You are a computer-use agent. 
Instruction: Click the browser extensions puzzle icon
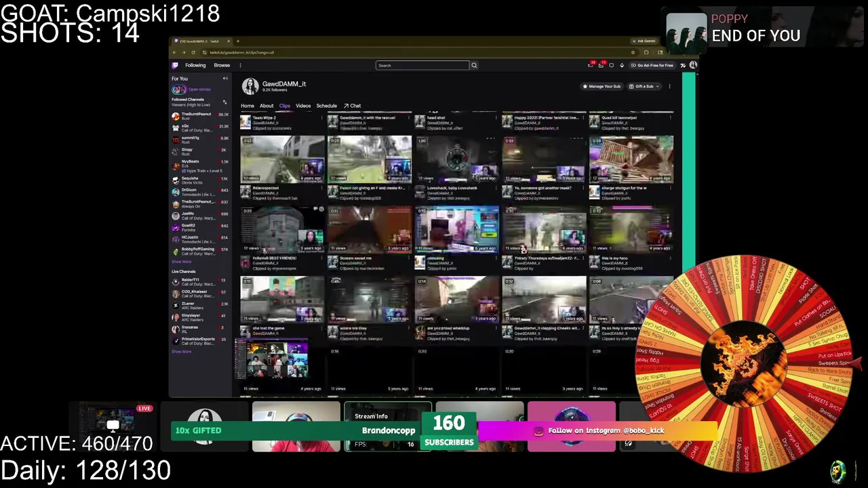click(x=646, y=52)
